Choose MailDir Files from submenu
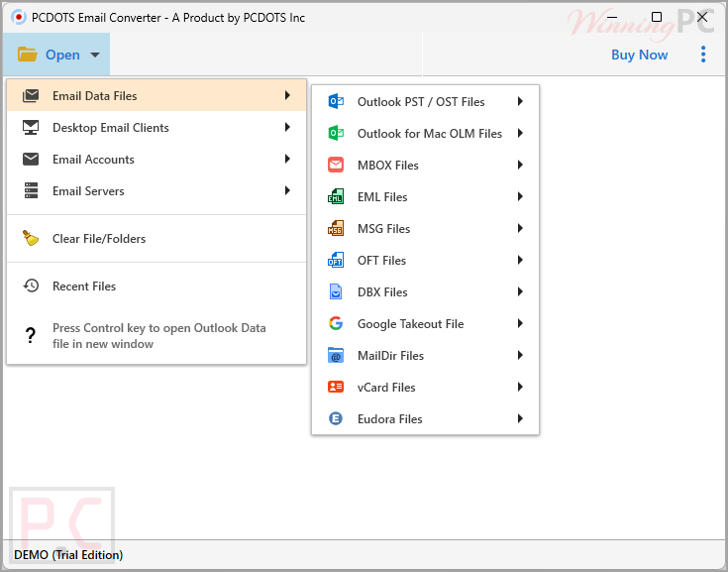The height and width of the screenshot is (572, 728). point(425,355)
